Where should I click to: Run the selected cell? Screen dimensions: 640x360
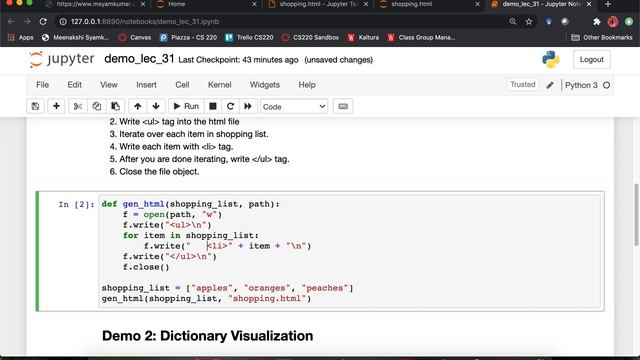coord(186,107)
